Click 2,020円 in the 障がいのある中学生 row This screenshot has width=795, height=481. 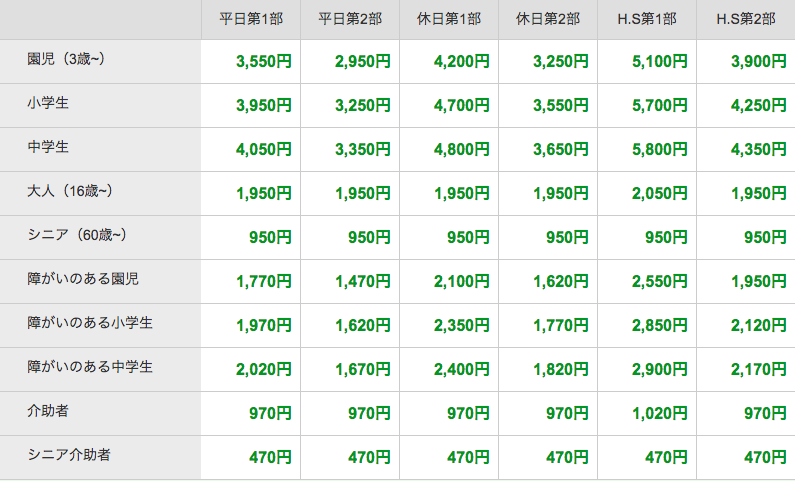pos(264,369)
